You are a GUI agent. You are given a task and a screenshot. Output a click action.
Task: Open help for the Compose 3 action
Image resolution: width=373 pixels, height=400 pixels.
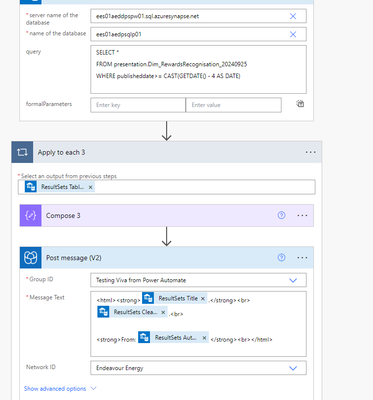click(x=281, y=215)
